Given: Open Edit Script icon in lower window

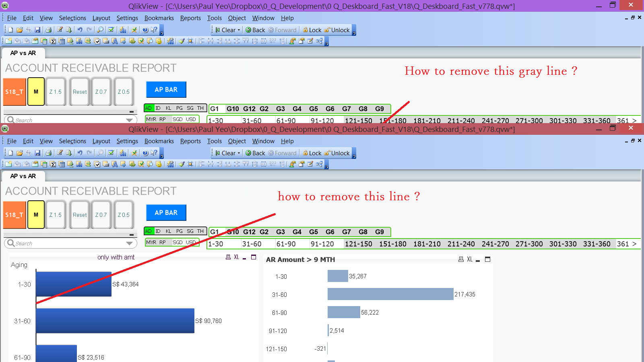Looking at the screenshot, I should [60, 153].
